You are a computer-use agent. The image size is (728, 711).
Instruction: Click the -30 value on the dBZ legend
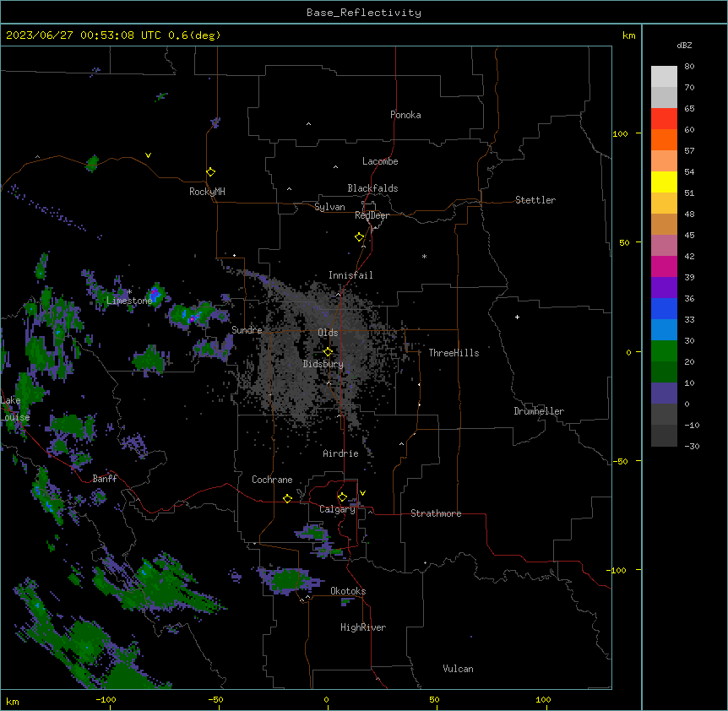tap(693, 446)
